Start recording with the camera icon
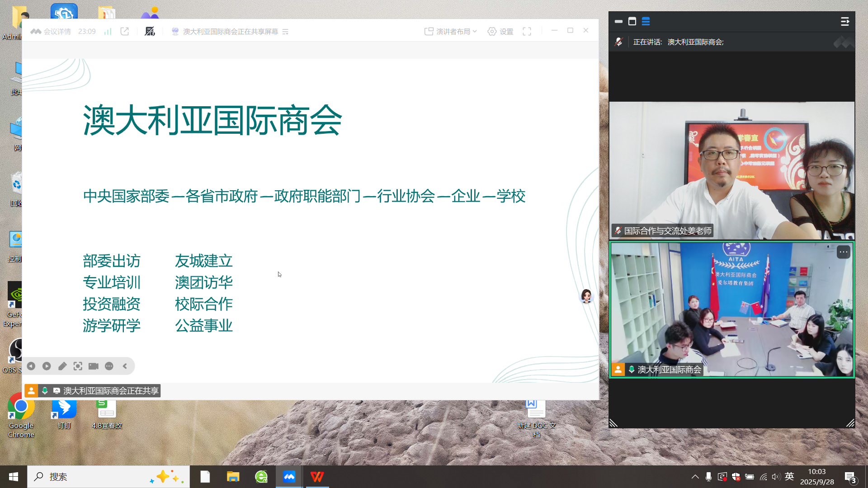Viewport: 868px width, 488px height. 94,366
